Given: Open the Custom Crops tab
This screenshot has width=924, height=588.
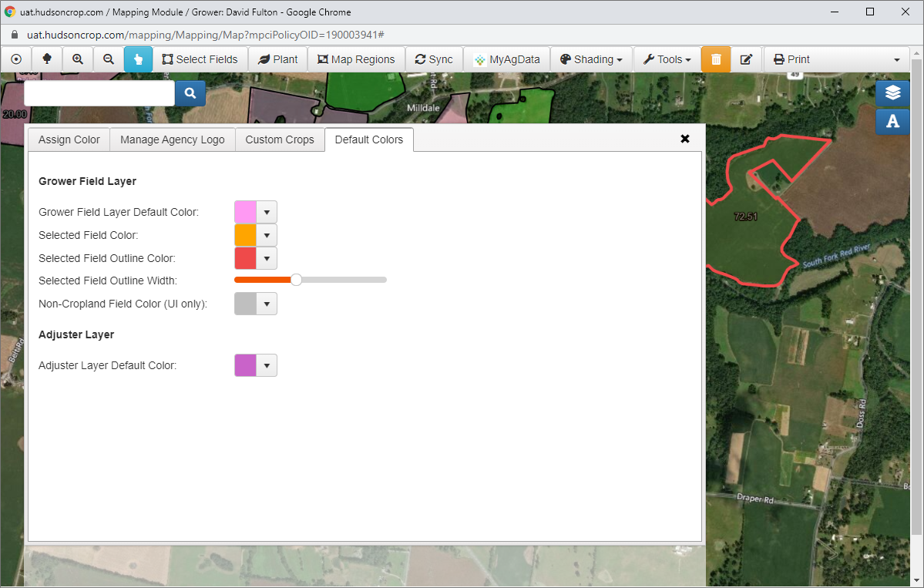Looking at the screenshot, I should tap(280, 139).
